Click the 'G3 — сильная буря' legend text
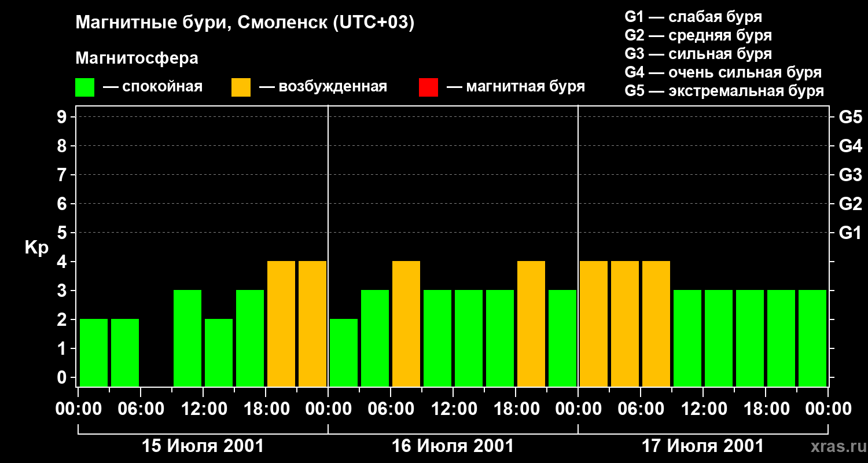Screen dimensions: 868x463 (x=698, y=54)
